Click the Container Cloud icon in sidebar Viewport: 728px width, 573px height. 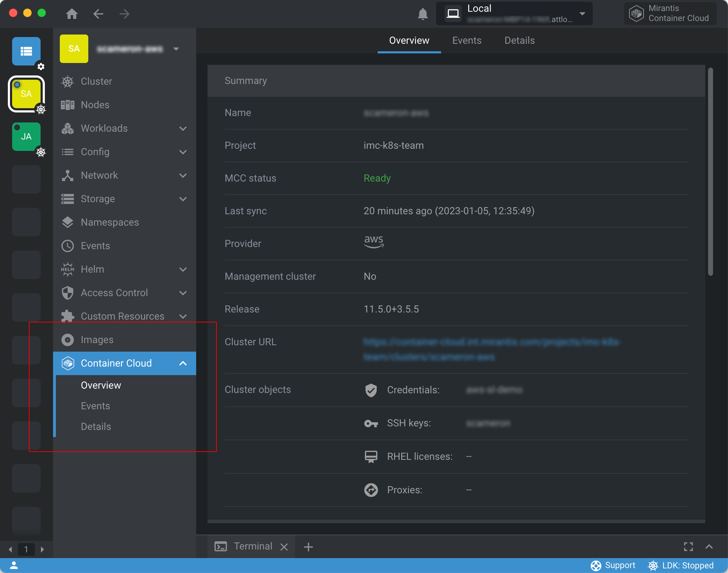(x=68, y=363)
